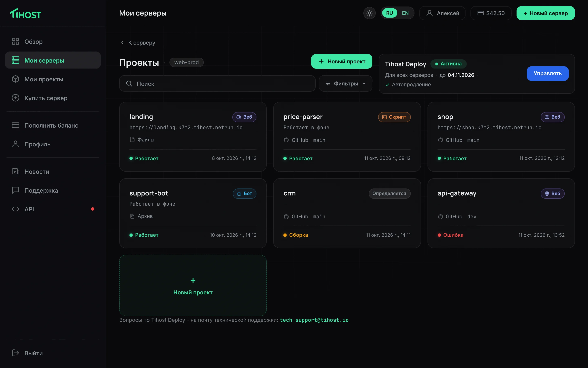
Task: Click the API code brackets icon
Action: (x=16, y=209)
